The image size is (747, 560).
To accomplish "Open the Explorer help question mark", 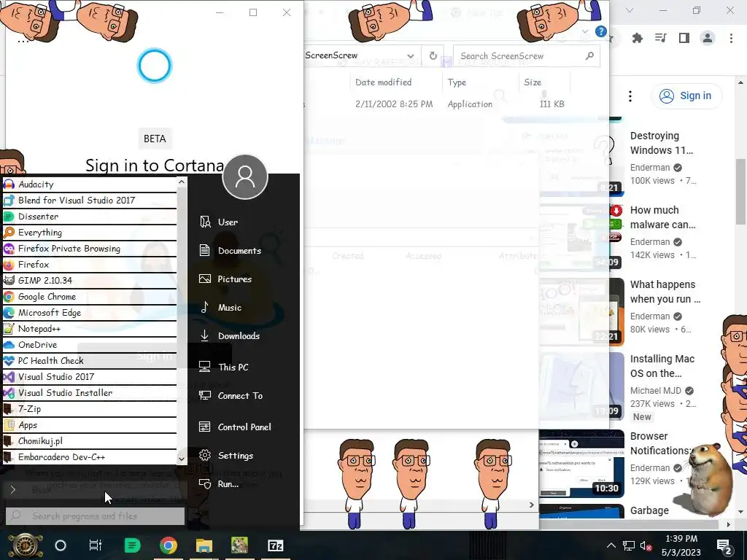I will point(601,32).
